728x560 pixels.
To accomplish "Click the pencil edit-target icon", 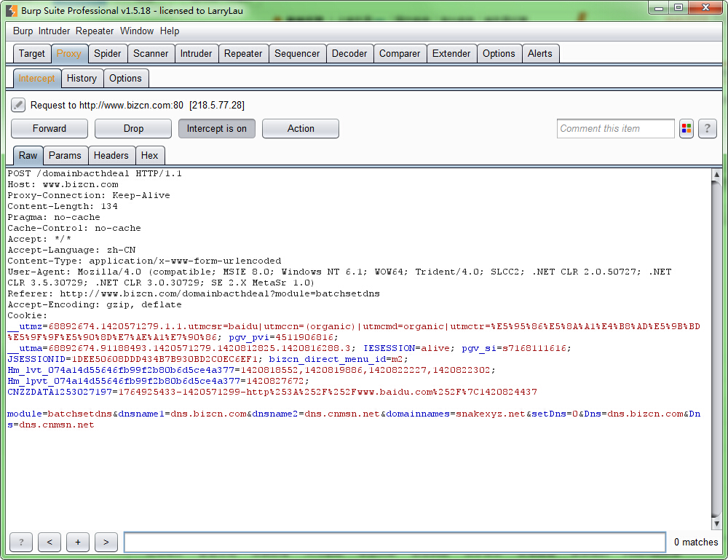I will point(18,105).
